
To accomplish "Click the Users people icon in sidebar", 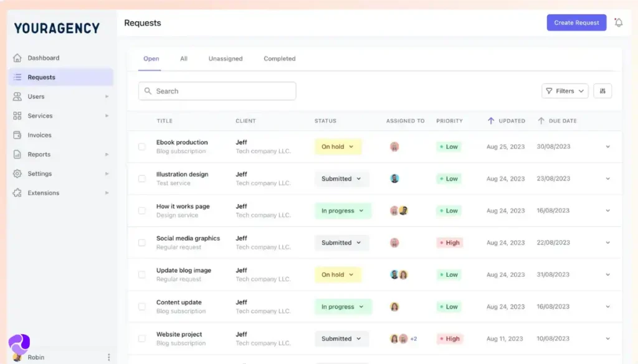I will pyautogui.click(x=17, y=96).
